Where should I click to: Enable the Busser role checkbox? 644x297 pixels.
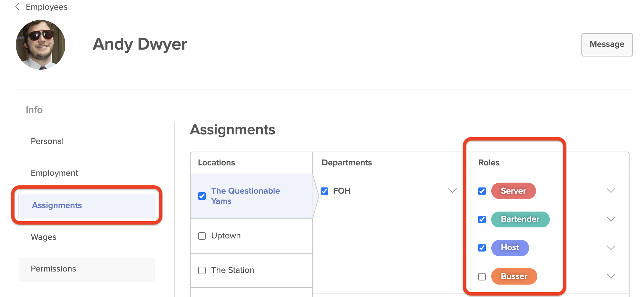pyautogui.click(x=482, y=277)
